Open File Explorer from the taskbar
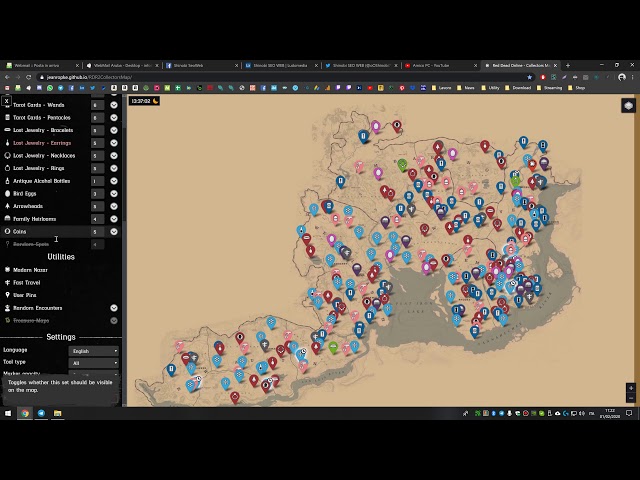 click(x=57, y=413)
